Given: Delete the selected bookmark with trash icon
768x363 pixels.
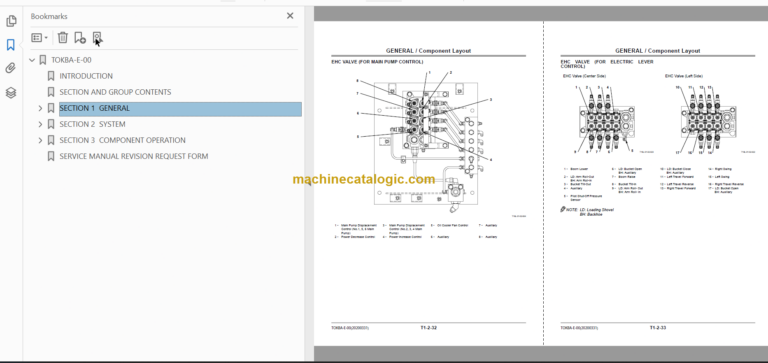Looking at the screenshot, I should coord(63,37).
